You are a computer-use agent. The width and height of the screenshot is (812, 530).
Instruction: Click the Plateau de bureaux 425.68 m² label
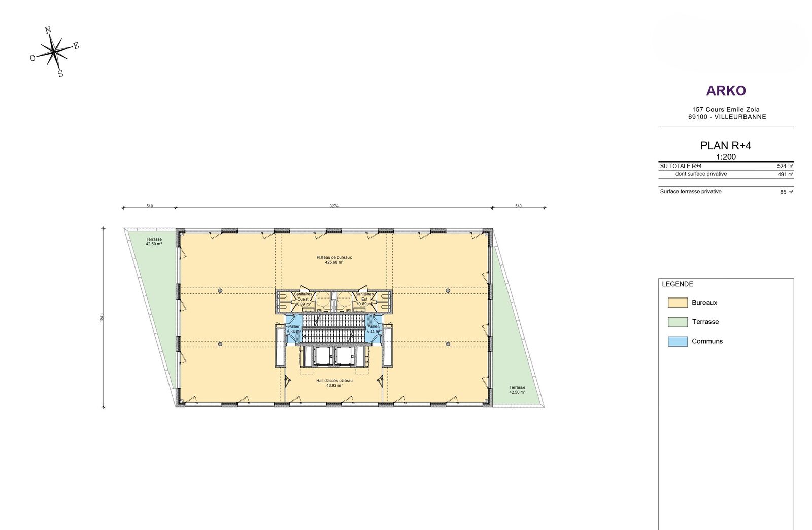click(x=334, y=260)
